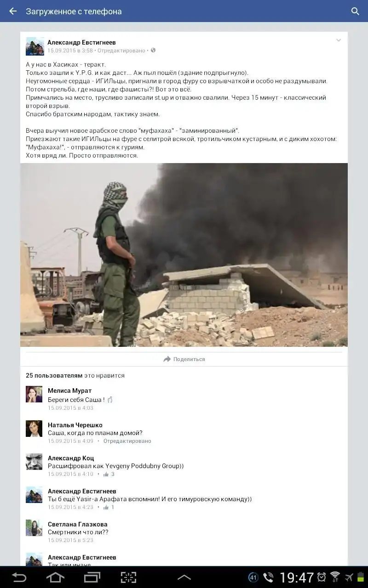
Task: Expand the navigation bar up chevron
Action: point(184,577)
